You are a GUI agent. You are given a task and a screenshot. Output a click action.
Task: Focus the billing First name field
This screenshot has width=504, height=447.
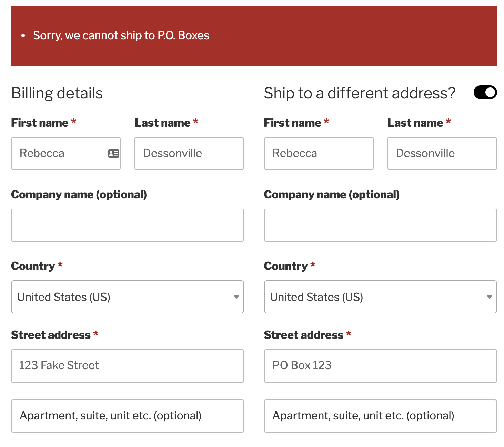[66, 154]
